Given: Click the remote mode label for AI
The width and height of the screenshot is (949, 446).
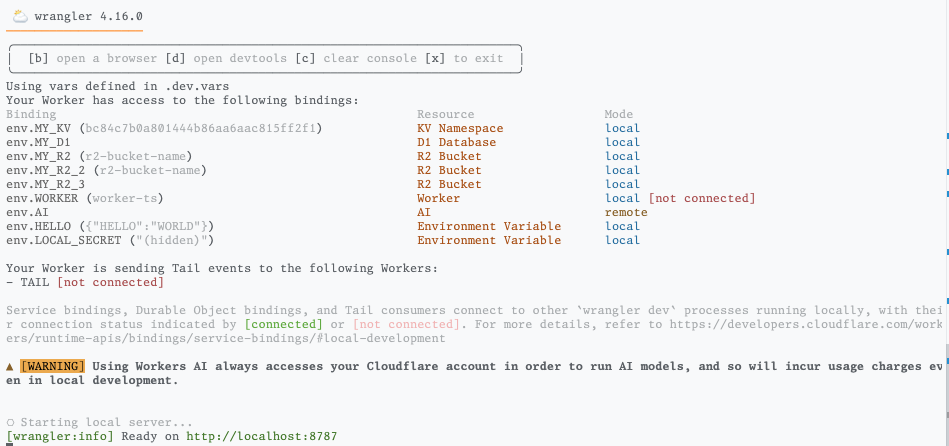Looking at the screenshot, I should click(626, 212).
